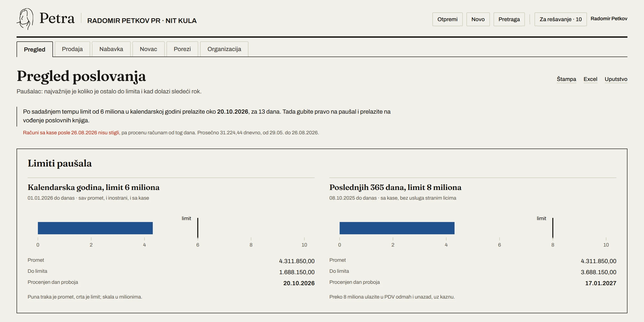
Task: Click Procenjen dan proboja value 20.10.2026 in the table
Action: [299, 283]
